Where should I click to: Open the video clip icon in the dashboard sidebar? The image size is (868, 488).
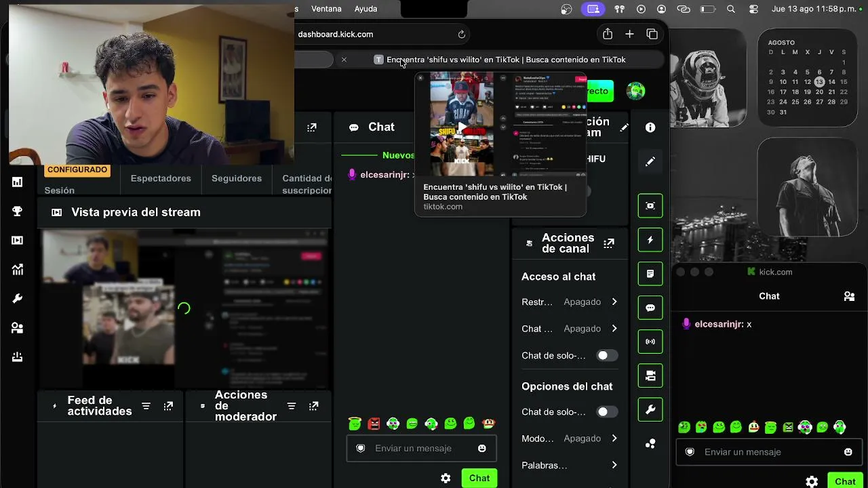tap(18, 241)
